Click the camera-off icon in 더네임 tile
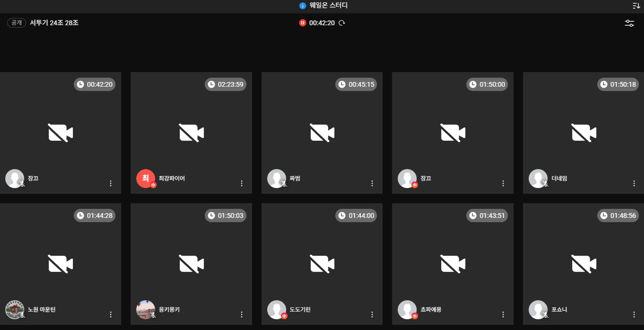The width and height of the screenshot is (644, 330). tap(584, 133)
